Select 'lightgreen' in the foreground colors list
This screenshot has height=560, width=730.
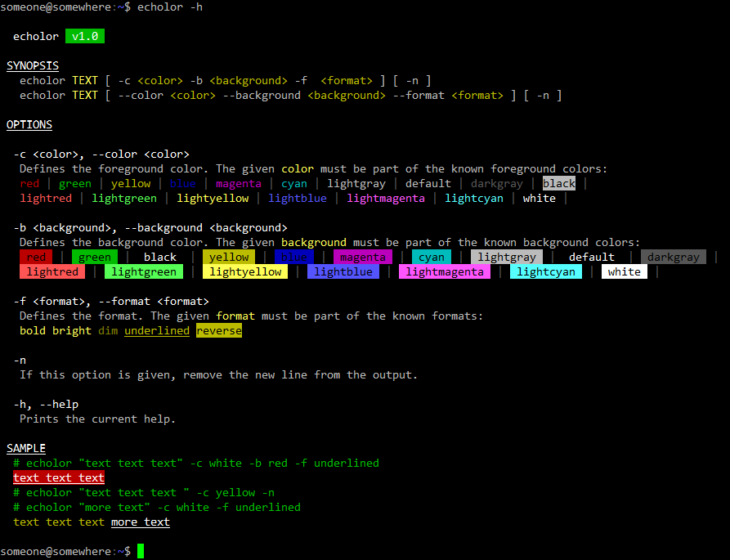[124, 199]
